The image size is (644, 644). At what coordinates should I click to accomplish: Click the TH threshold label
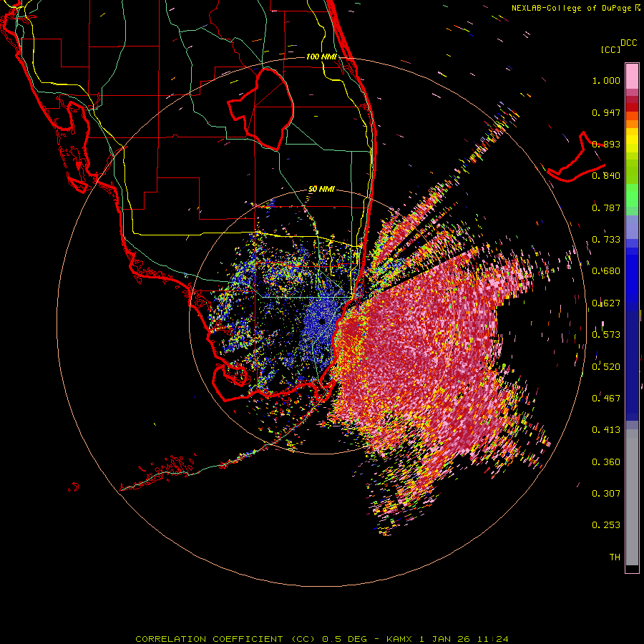click(x=615, y=557)
